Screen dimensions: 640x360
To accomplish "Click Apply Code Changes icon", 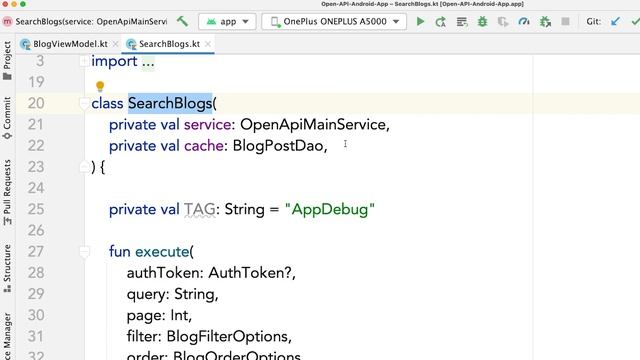I will 462,22.
